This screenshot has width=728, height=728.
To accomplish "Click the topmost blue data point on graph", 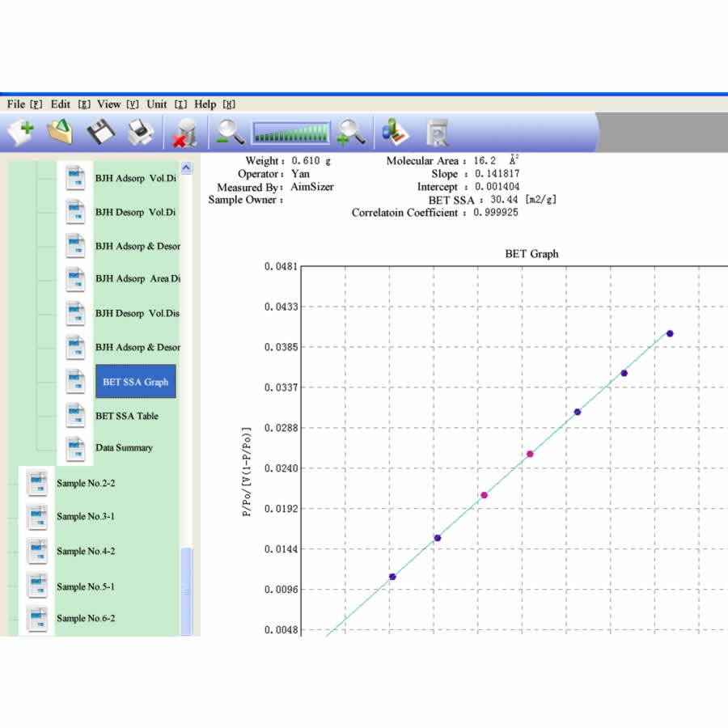I will 670,333.
